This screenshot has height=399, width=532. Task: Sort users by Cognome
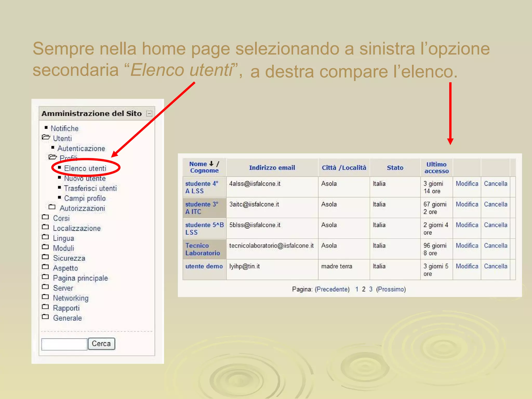(x=204, y=171)
